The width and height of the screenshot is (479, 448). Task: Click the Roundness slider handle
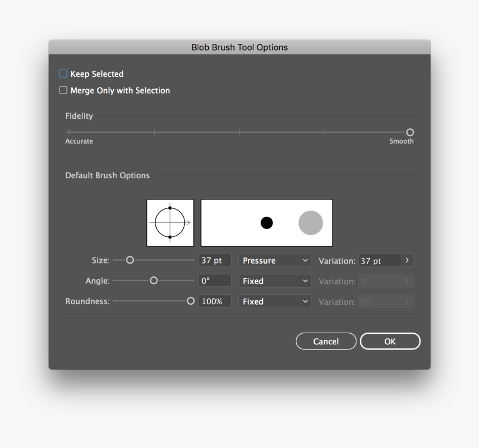[x=190, y=300]
